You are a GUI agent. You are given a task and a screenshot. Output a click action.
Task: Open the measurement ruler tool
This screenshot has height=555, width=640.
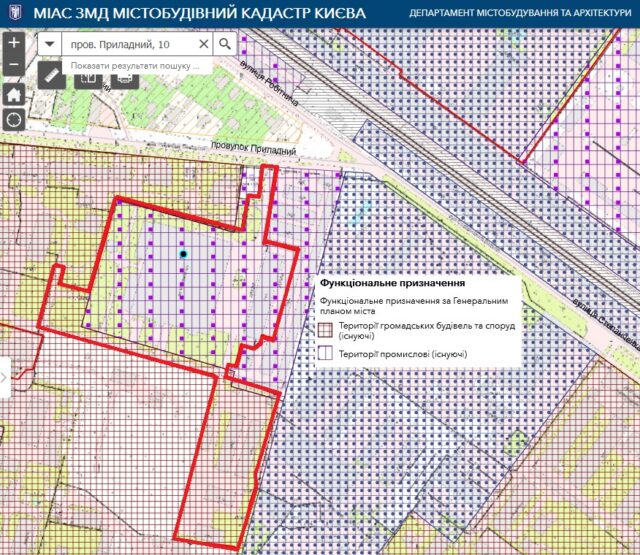[x=53, y=76]
